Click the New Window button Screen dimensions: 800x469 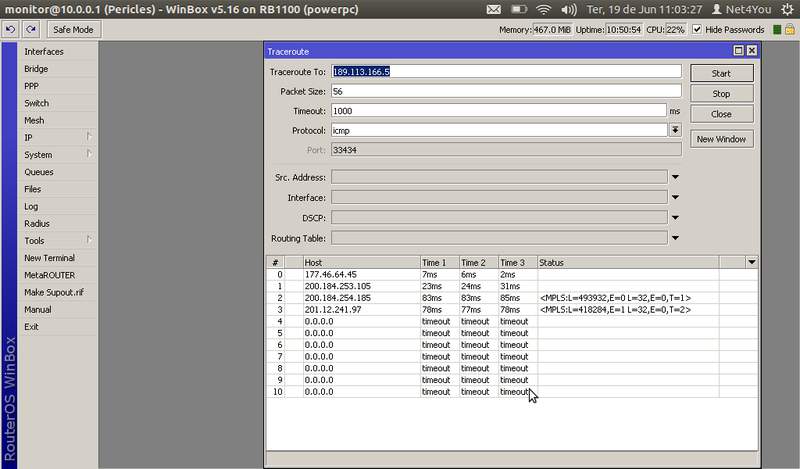coord(721,139)
